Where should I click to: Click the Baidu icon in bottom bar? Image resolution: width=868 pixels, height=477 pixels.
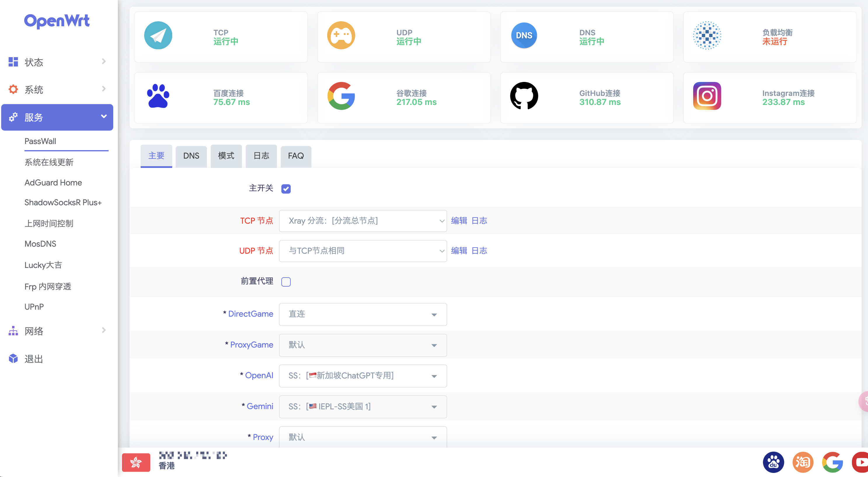tap(773, 462)
